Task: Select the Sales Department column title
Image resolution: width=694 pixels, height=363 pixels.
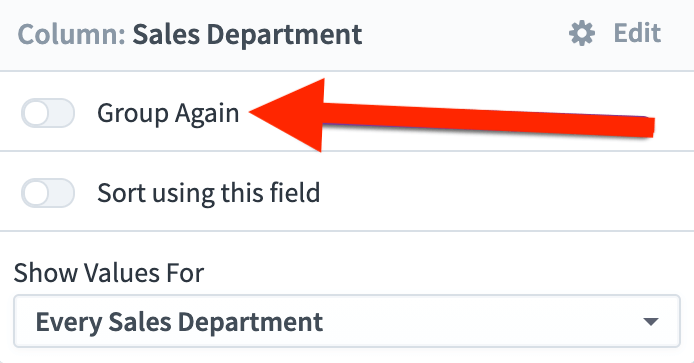Action: coord(247,35)
